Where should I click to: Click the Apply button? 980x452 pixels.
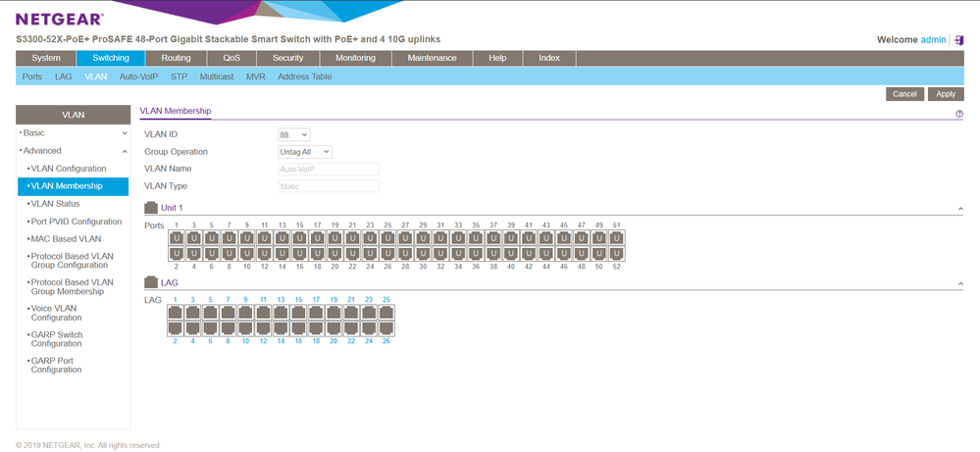point(946,94)
